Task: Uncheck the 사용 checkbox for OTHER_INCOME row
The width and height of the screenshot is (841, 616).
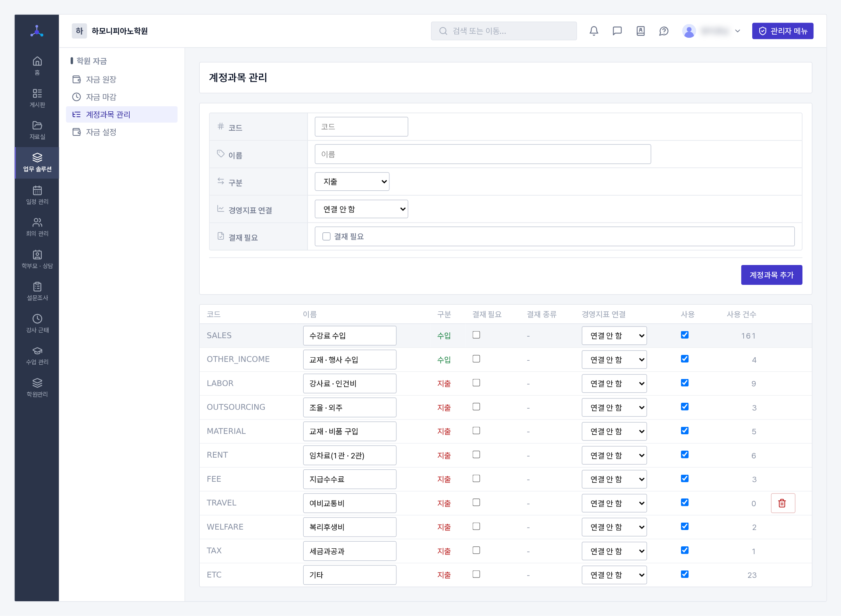Action: coord(685,359)
